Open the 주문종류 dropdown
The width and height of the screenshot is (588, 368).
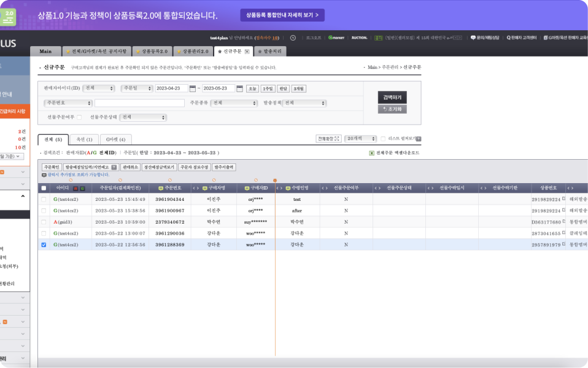point(234,103)
